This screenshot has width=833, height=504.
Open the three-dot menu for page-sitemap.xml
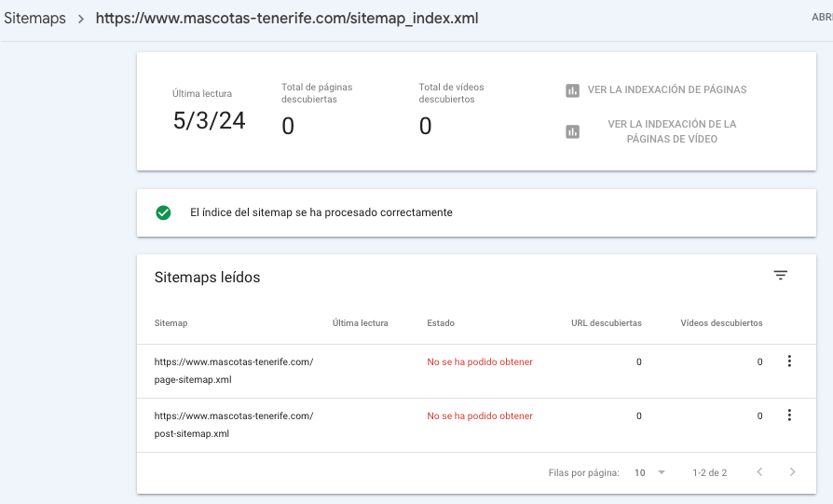[789, 361]
